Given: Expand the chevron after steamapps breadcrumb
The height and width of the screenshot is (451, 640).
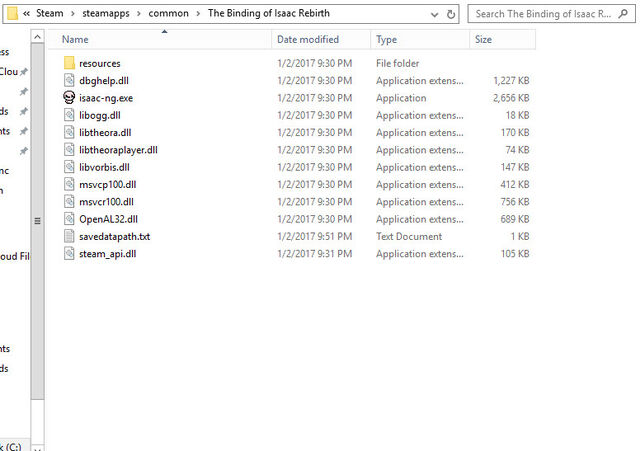Looking at the screenshot, I should pos(139,13).
